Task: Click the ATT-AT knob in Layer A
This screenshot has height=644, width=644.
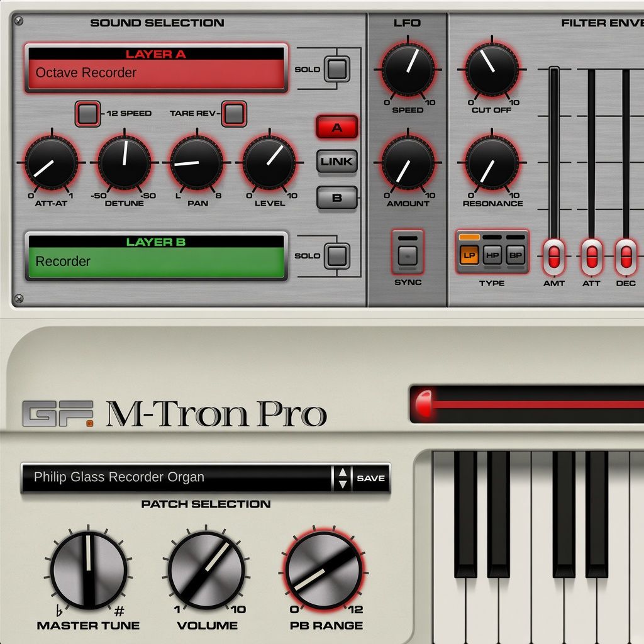Action: 52,163
